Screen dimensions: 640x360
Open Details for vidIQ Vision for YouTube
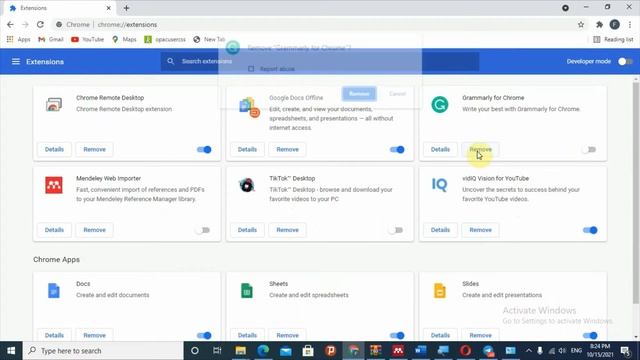pos(440,230)
